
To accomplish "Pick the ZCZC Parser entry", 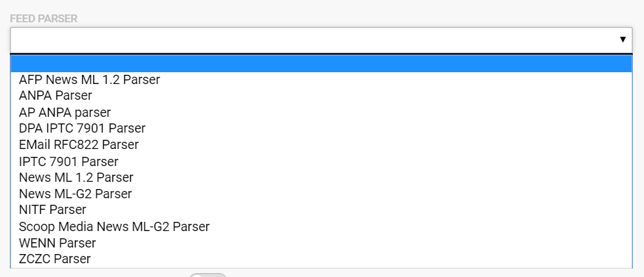I will 55,259.
